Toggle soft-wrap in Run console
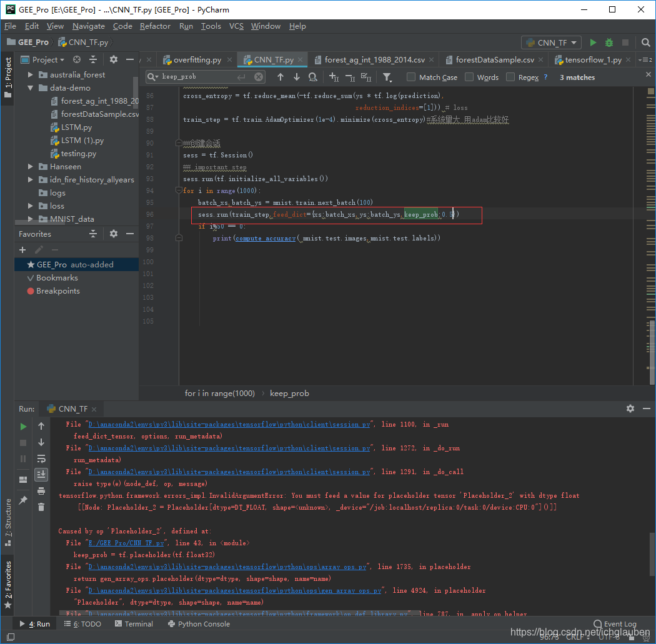This screenshot has height=644, width=656. [41, 458]
